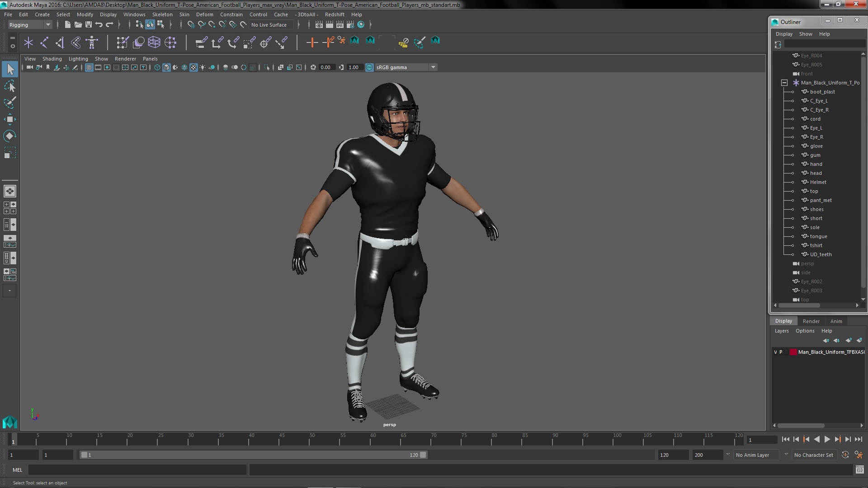The image size is (868, 488).
Task: Play the animation forwards
Action: 827,439
